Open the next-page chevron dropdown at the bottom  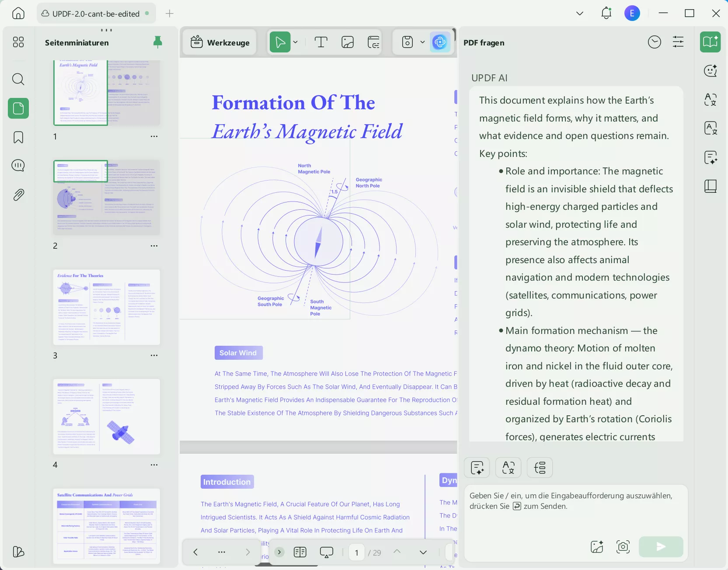(x=422, y=552)
